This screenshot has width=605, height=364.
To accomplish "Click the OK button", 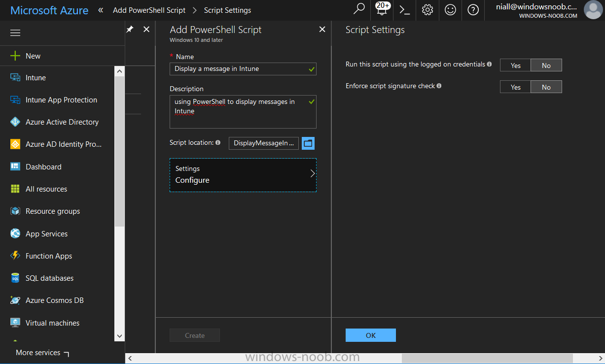I will tap(371, 335).
